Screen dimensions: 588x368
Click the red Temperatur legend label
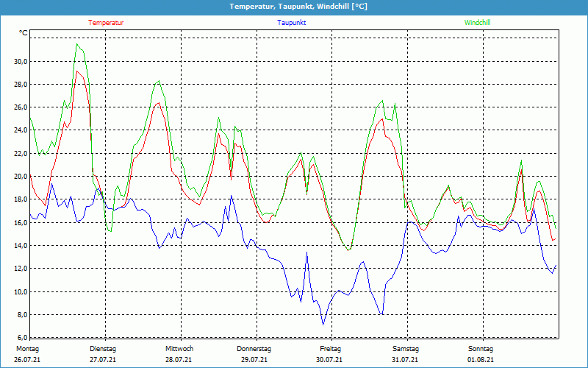pyautogui.click(x=106, y=23)
